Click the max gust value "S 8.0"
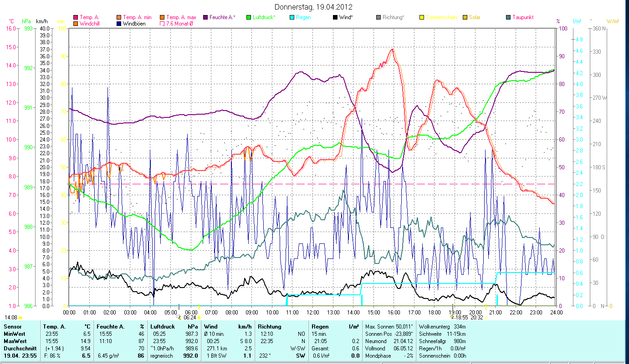629x364 pixels. (245, 341)
